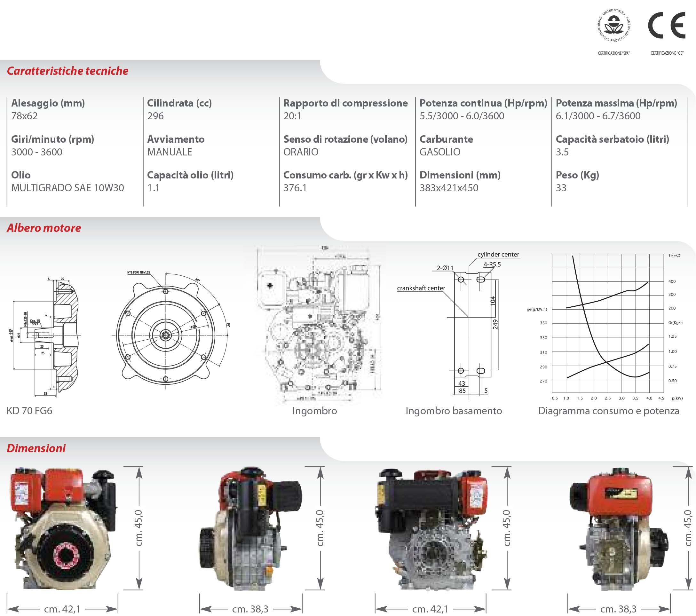Click the 'Potenza massima (Hp/rpm)' label

[616, 103]
